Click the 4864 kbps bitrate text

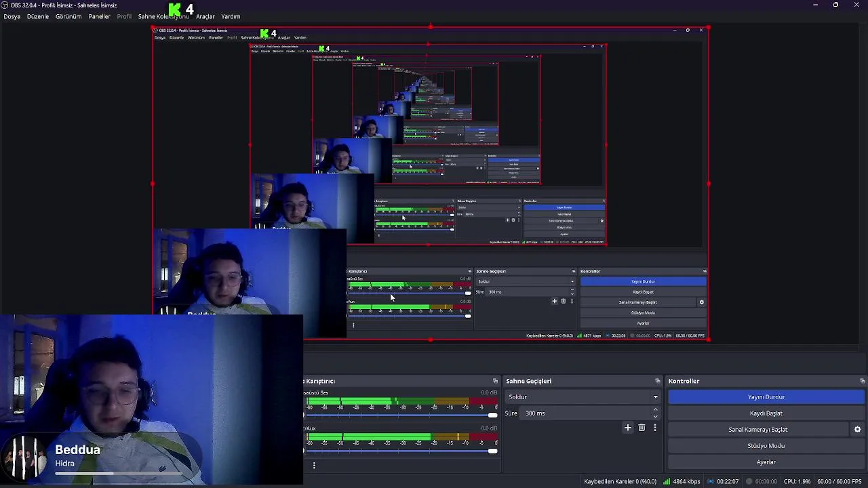(686, 481)
